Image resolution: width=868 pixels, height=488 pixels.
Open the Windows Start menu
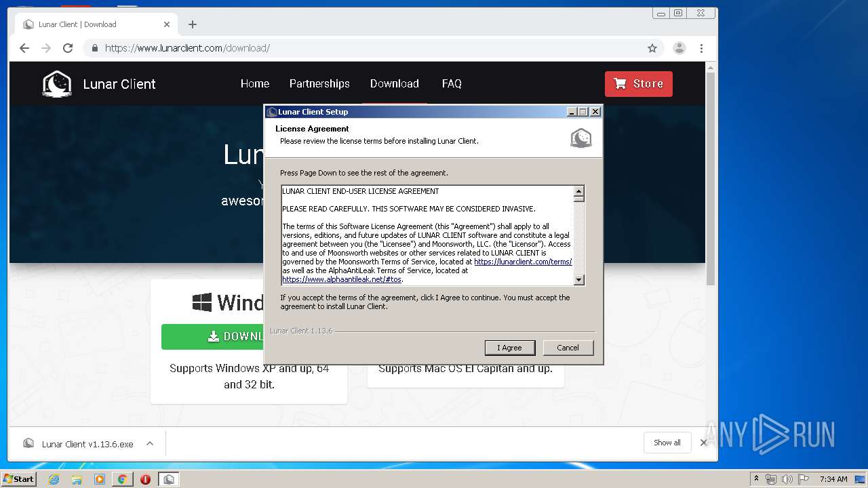click(x=19, y=479)
